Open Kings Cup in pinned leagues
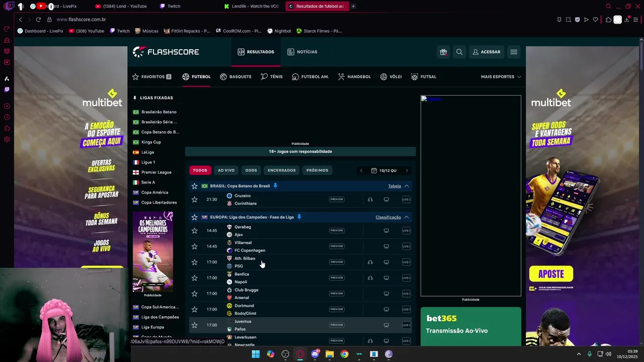 pyautogui.click(x=151, y=142)
